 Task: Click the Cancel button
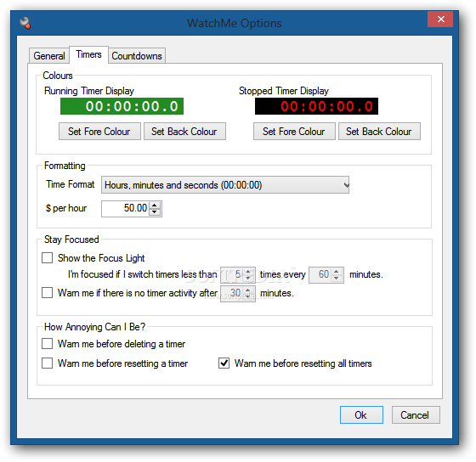point(416,414)
